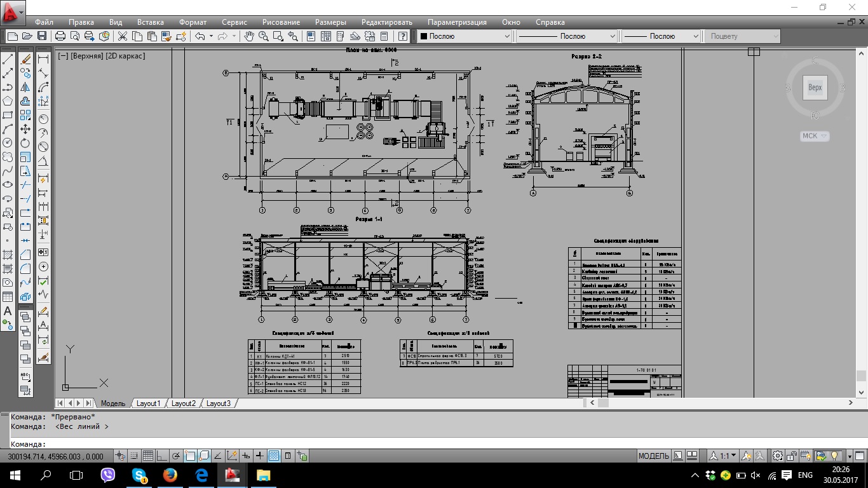
Task: Select the Multiline Text tool
Action: (8, 311)
